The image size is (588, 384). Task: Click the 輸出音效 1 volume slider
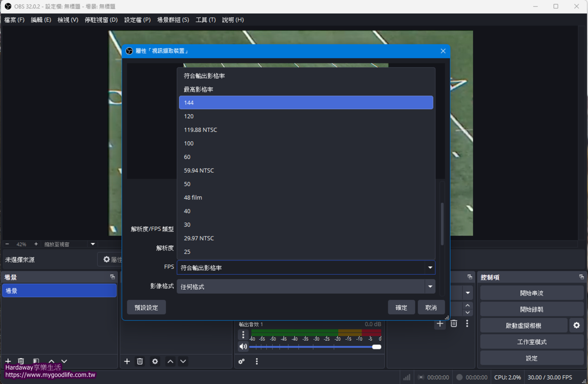click(314, 347)
